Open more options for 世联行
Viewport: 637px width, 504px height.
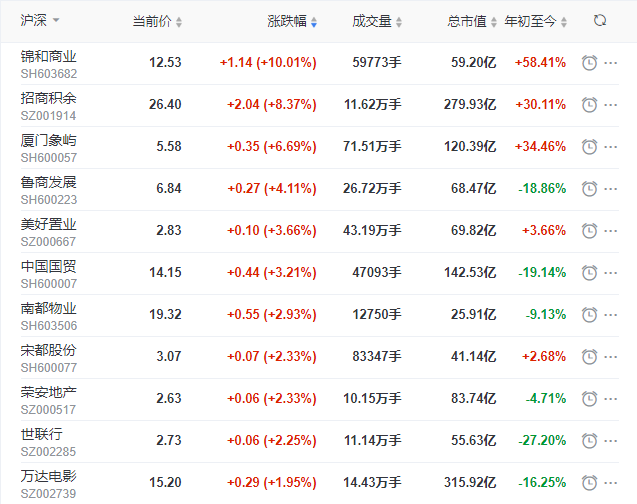[611, 441]
